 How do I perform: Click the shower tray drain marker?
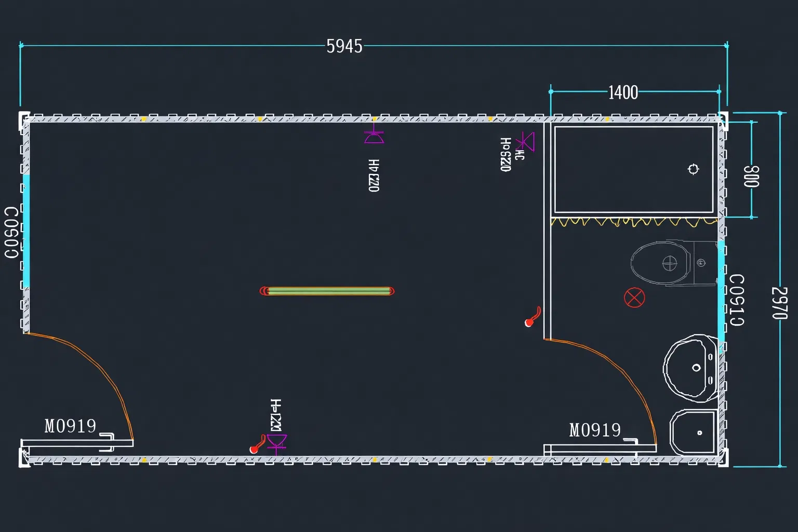(x=693, y=169)
